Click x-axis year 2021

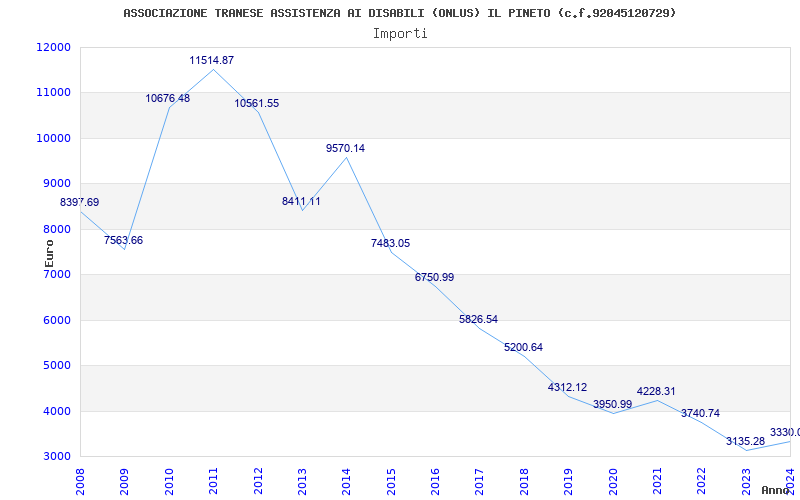click(x=657, y=481)
